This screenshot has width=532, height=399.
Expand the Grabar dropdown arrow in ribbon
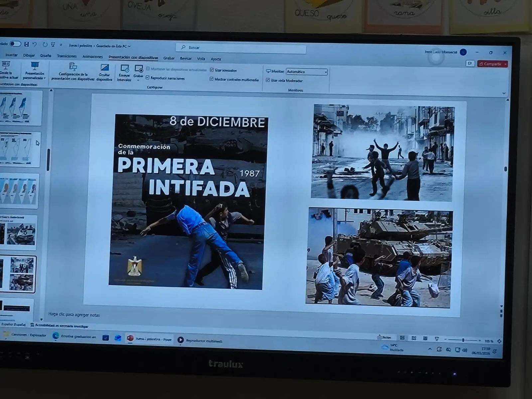coord(138,80)
